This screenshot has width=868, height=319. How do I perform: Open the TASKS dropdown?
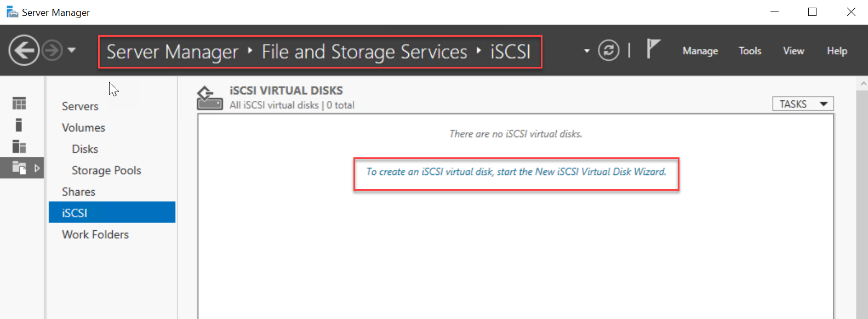point(803,104)
